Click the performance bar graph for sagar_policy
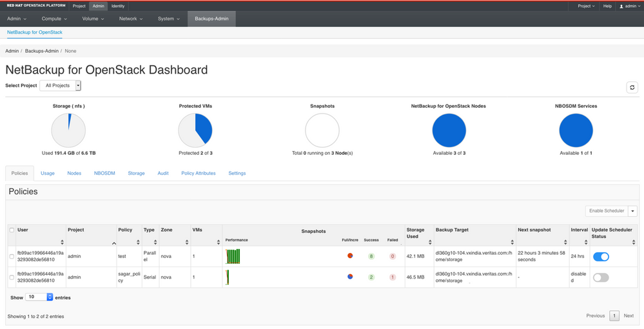The width and height of the screenshot is (644, 329). pyautogui.click(x=227, y=277)
